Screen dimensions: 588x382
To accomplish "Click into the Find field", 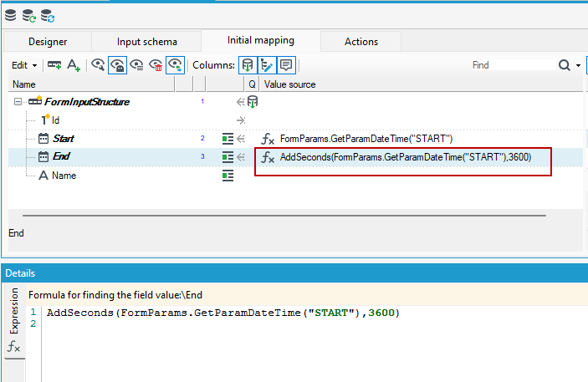I will click(512, 65).
